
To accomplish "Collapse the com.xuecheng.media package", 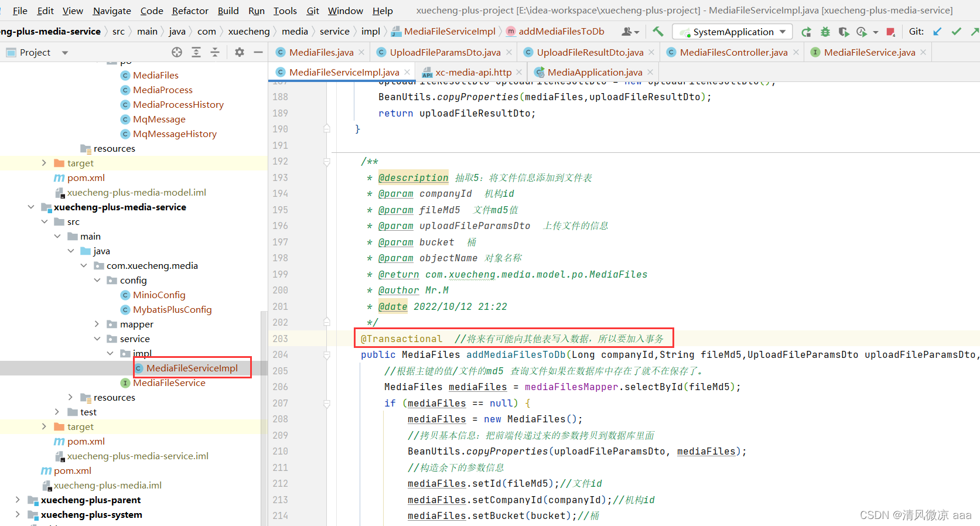I will (84, 265).
